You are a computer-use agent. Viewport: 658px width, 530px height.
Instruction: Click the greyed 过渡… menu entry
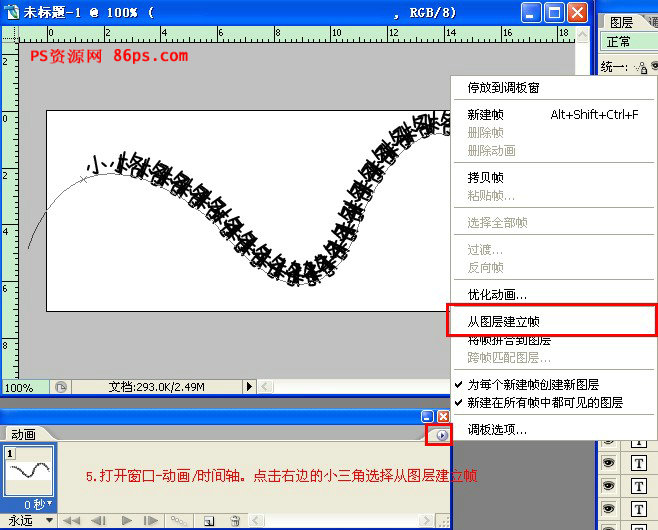(554, 250)
